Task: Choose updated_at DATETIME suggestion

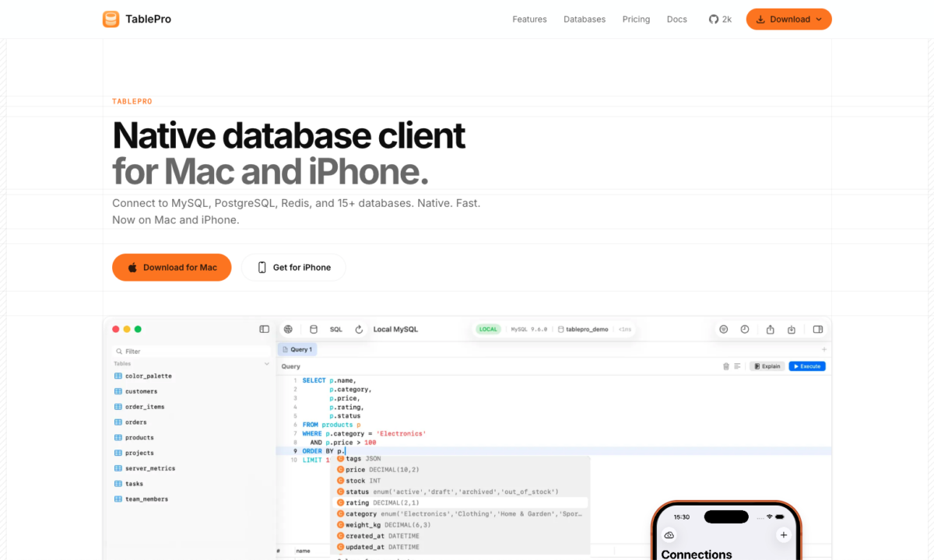Action: tap(461, 547)
